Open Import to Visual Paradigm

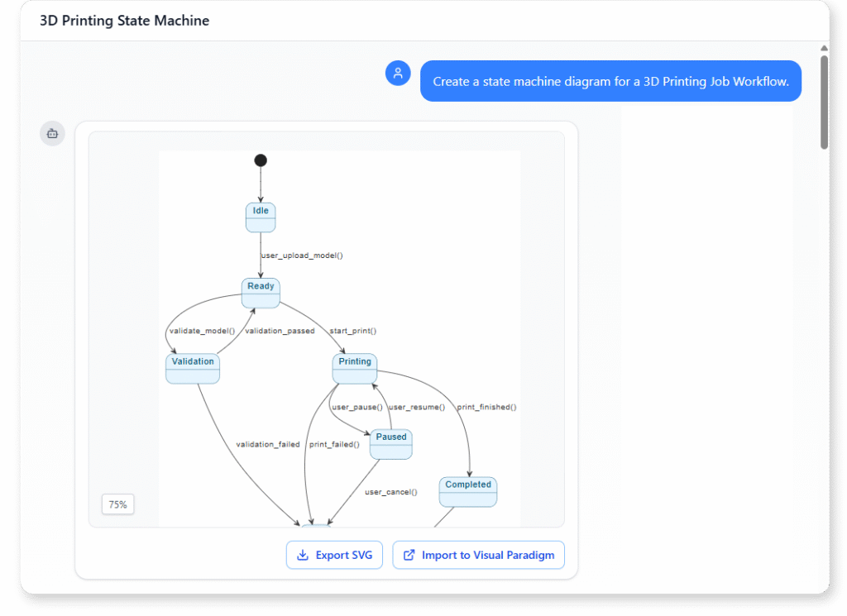(478, 555)
